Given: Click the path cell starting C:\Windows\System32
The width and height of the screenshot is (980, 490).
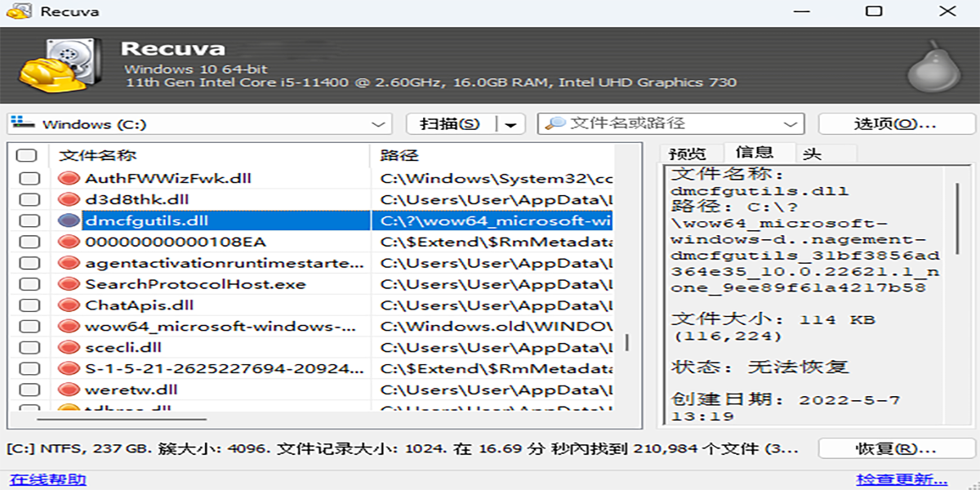Looking at the screenshot, I should [497, 178].
